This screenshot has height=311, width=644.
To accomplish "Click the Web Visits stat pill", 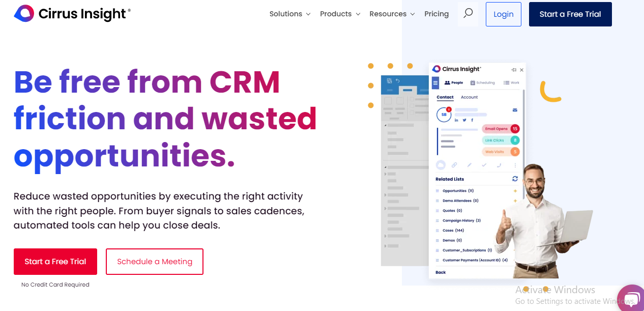I will [x=501, y=152].
